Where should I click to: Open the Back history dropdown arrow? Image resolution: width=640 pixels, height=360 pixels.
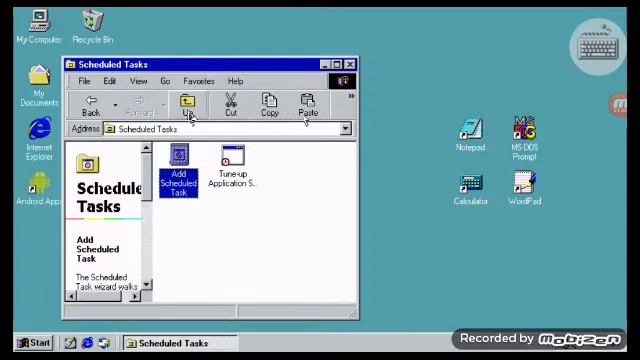tap(116, 106)
